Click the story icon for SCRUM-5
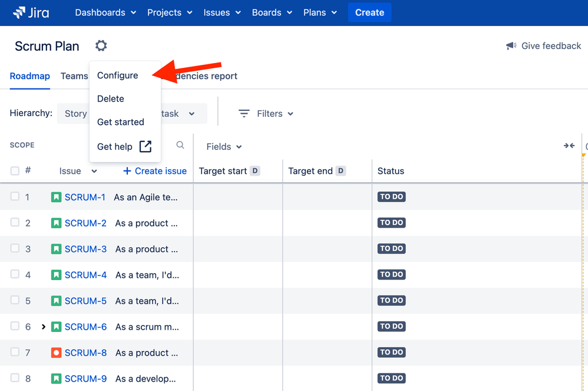The image size is (588, 391). click(x=56, y=301)
